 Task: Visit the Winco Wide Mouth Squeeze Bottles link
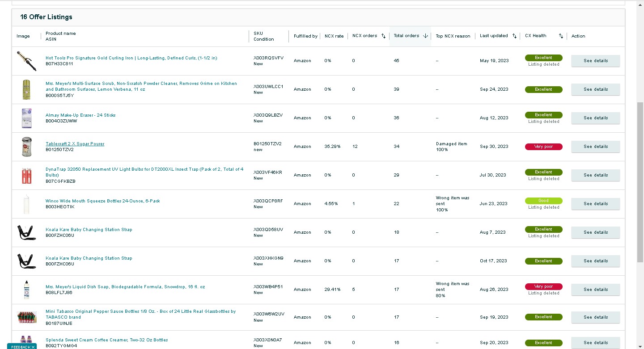pyautogui.click(x=102, y=201)
